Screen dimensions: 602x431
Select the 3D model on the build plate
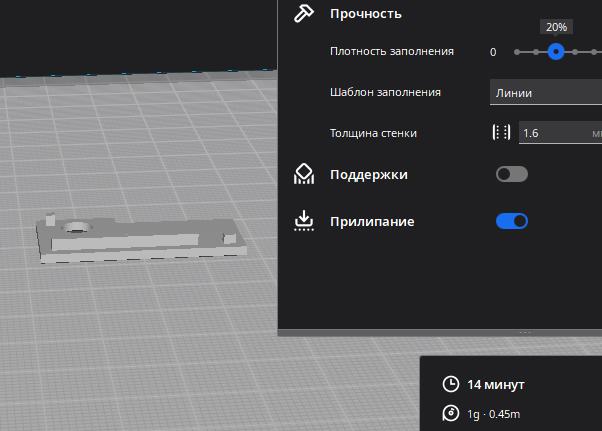[x=142, y=239]
